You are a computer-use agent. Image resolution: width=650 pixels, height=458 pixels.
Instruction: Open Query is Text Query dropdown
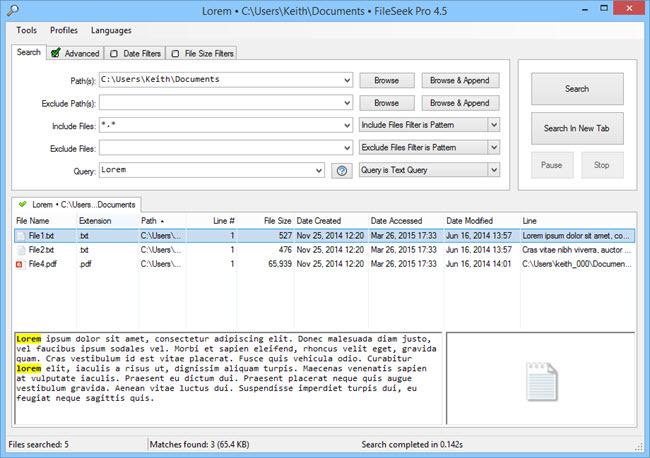pos(429,170)
